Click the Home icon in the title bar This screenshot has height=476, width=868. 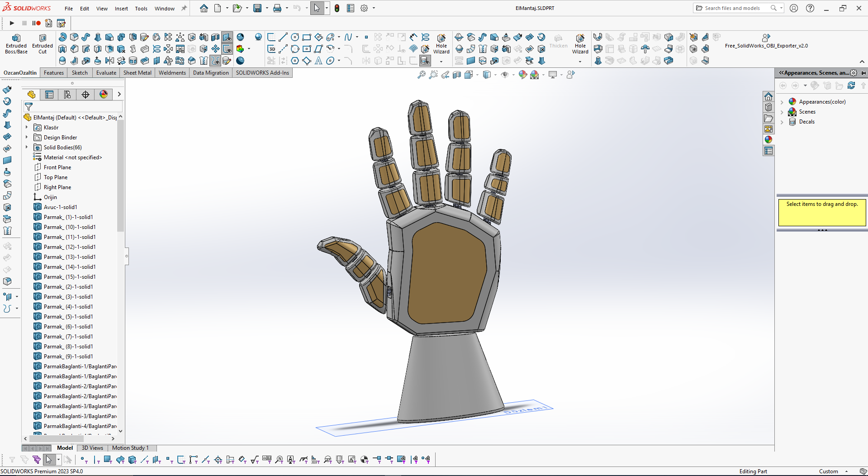[204, 8]
